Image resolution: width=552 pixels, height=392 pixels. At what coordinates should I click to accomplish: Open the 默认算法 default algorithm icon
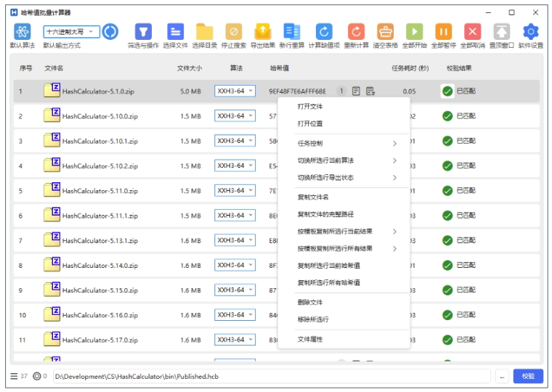tap(23, 32)
